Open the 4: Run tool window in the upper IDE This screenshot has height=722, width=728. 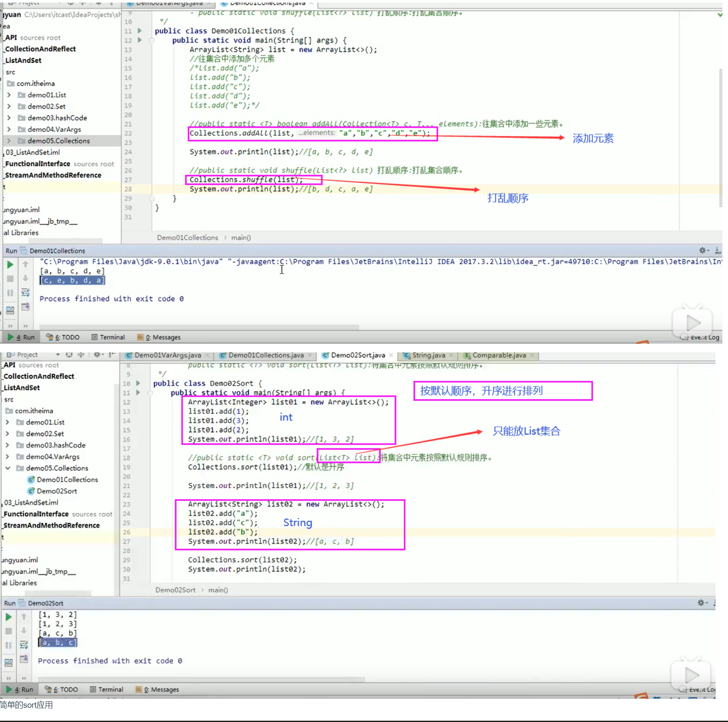[22, 337]
